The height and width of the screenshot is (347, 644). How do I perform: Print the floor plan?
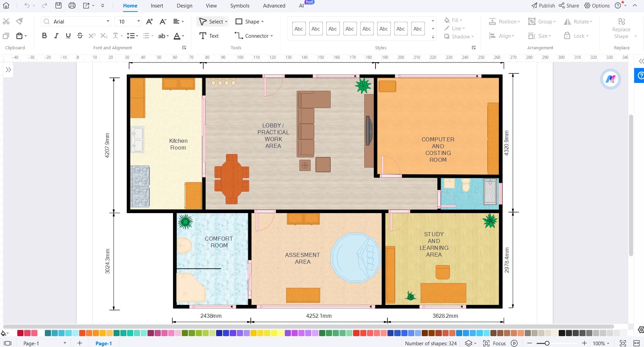coord(72,5)
